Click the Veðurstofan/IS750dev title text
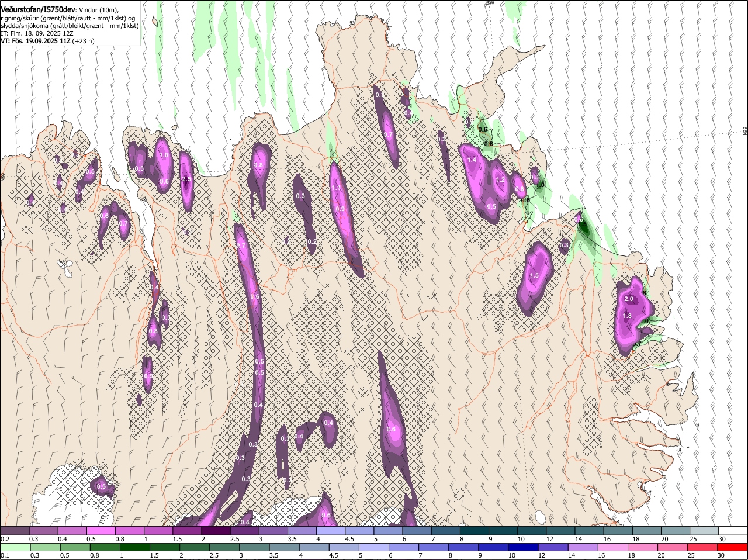This screenshot has width=748, height=560. point(38,10)
